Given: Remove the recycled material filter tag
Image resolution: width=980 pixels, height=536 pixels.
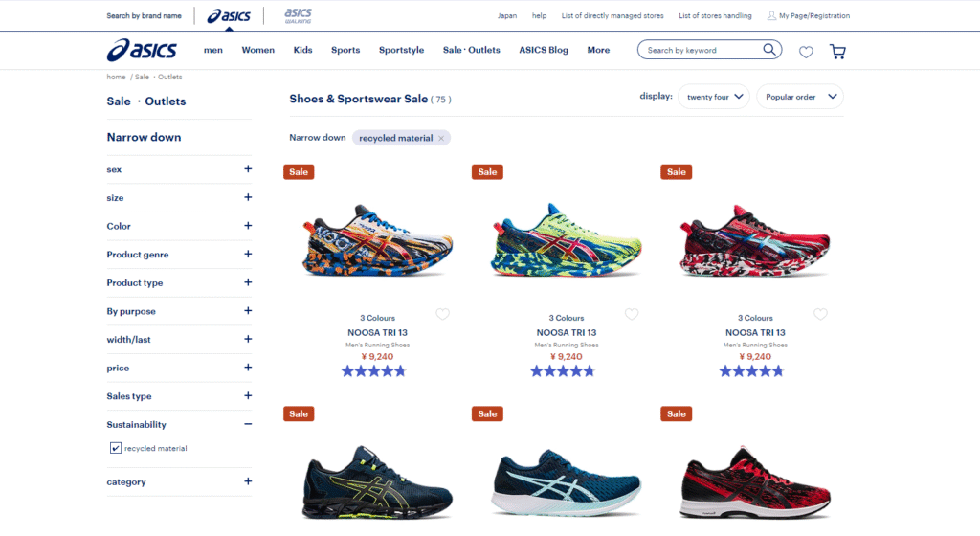Looking at the screenshot, I should pyautogui.click(x=441, y=138).
